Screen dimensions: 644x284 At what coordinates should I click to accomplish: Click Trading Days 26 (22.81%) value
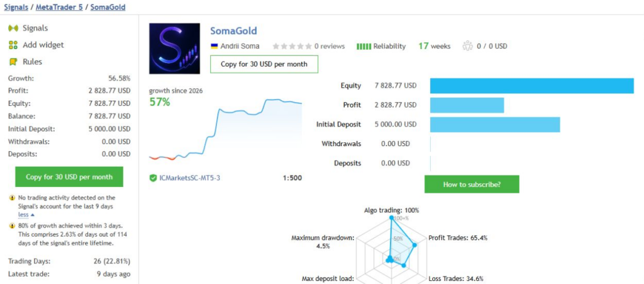(112, 261)
